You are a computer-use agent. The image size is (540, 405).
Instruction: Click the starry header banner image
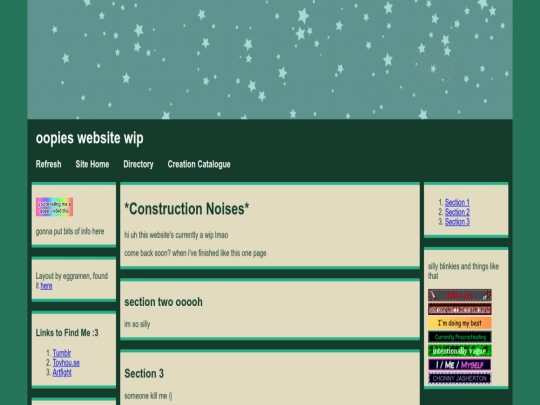tap(270, 59)
